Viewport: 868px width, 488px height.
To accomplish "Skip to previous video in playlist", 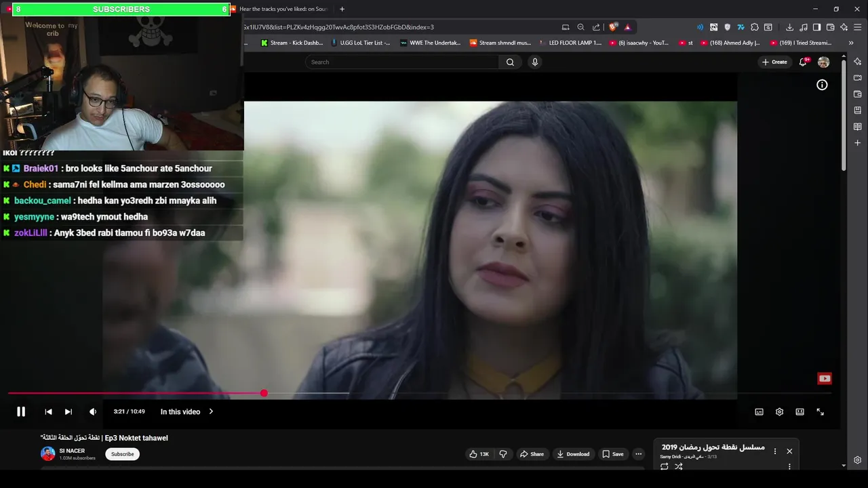I will point(48,411).
